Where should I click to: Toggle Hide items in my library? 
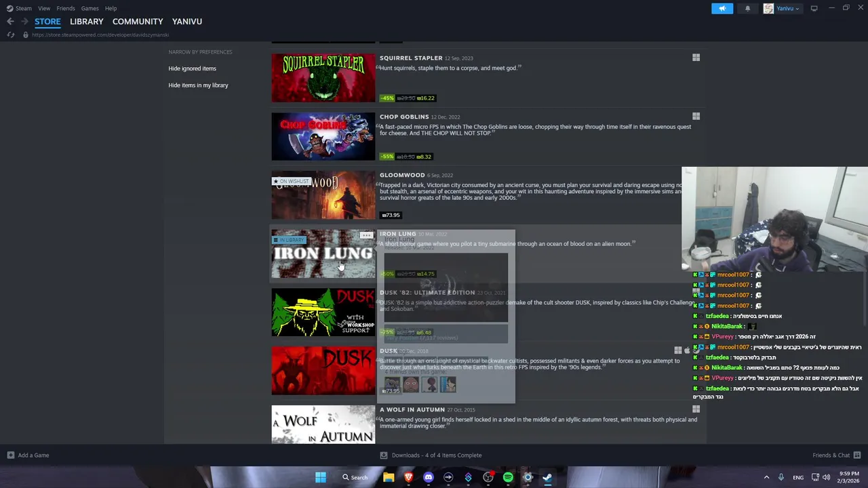click(198, 85)
